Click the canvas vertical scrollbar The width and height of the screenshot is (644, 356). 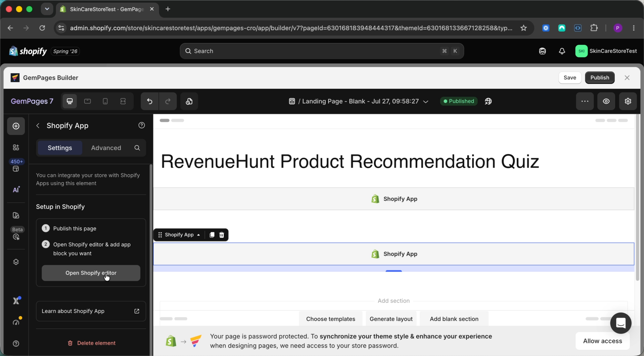[x=637, y=198]
